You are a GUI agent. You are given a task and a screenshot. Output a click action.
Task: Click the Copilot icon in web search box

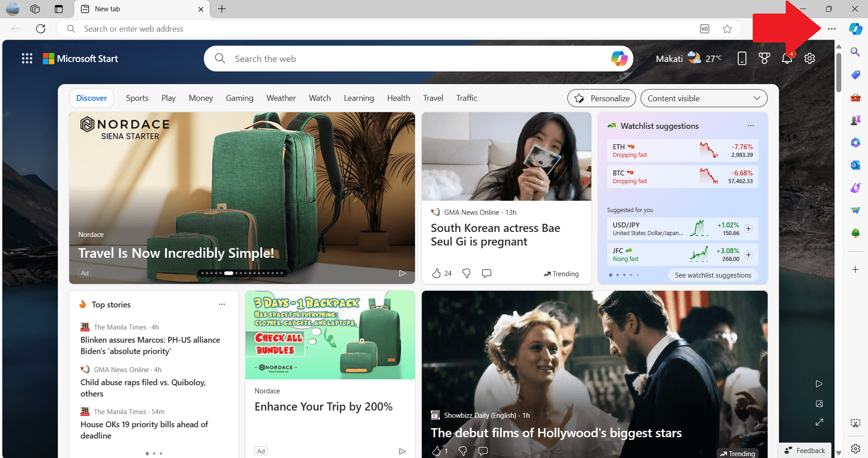pos(619,58)
